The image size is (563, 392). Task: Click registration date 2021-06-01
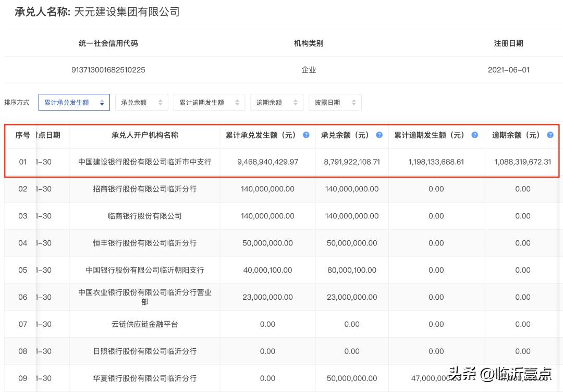(508, 70)
